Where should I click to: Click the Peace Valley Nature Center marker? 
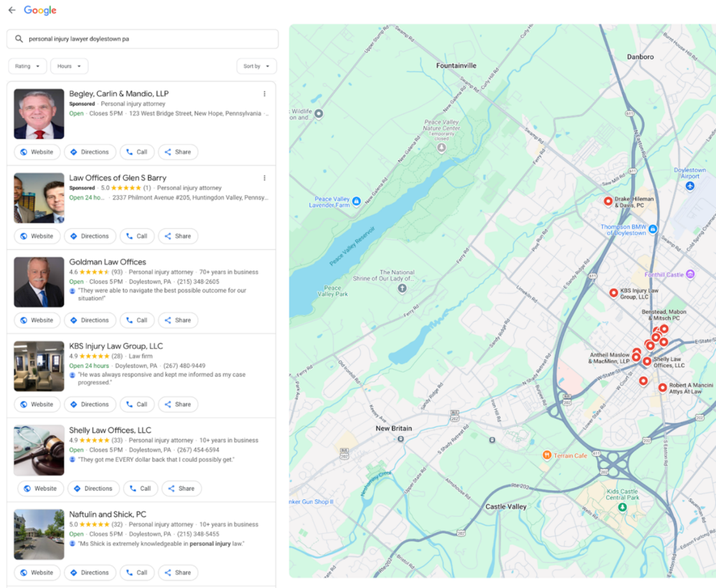[442, 148]
